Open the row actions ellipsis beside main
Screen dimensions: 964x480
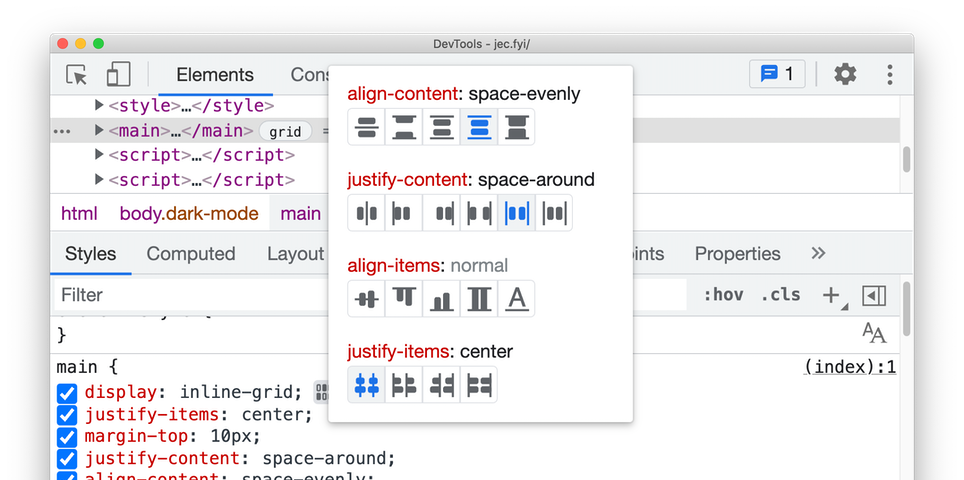(x=62, y=132)
